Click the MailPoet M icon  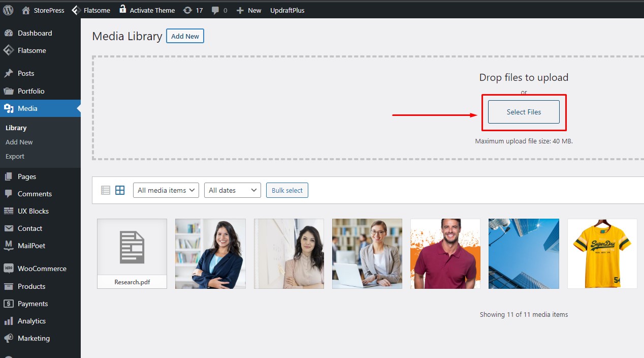click(9, 246)
